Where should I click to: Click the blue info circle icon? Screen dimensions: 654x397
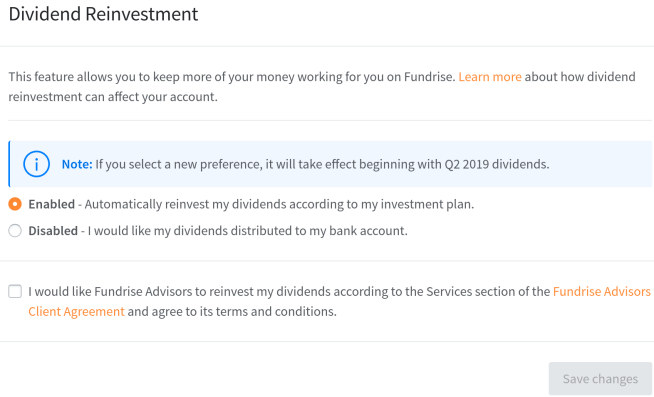(37, 164)
